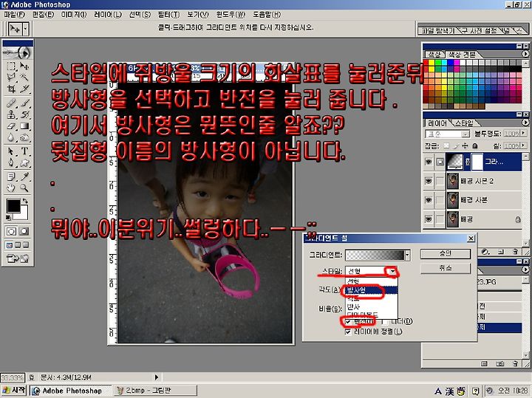Hide the 배경 사본 2 layer
532x398 pixels.
click(429, 181)
